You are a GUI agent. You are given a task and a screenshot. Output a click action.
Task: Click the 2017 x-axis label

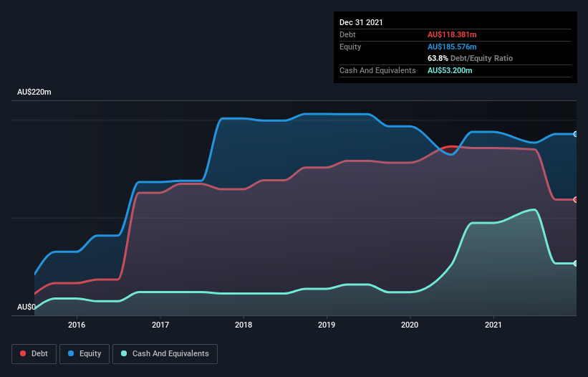click(160, 325)
